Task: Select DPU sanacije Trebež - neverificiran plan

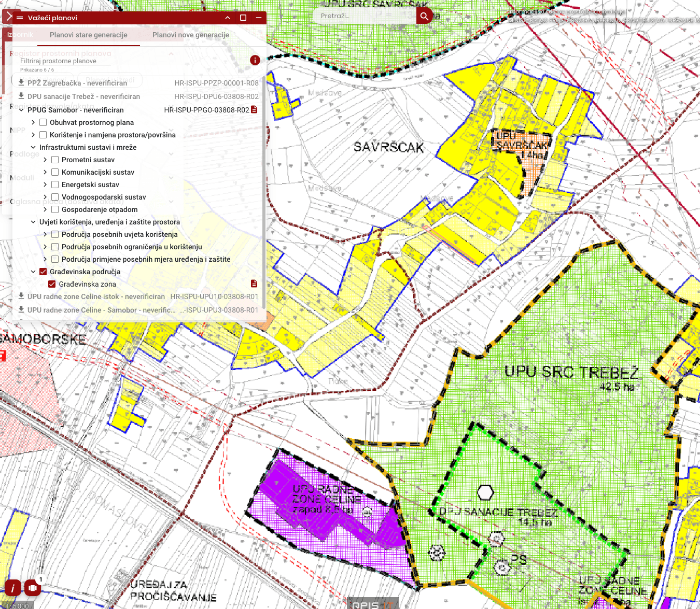Action: point(83,96)
